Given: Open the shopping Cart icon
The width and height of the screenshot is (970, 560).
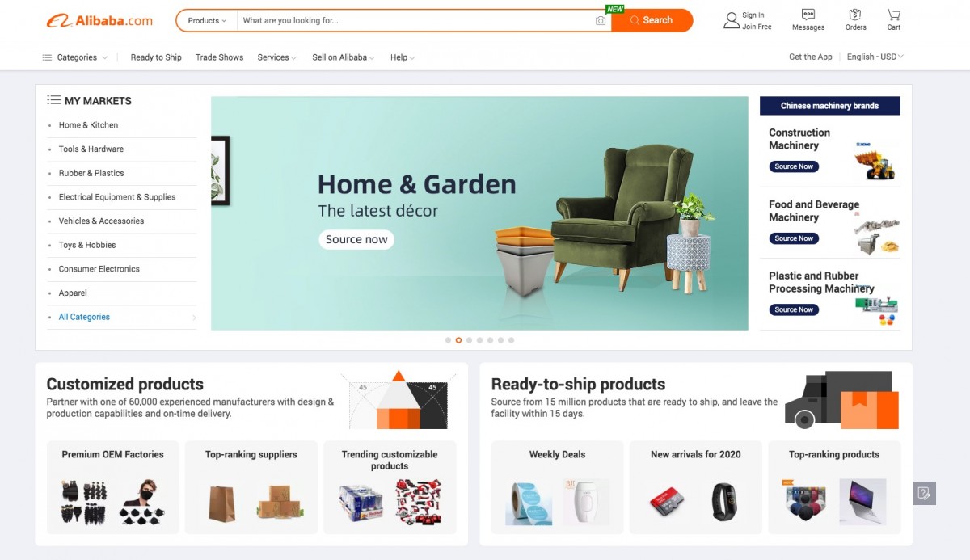Looking at the screenshot, I should coord(893,15).
